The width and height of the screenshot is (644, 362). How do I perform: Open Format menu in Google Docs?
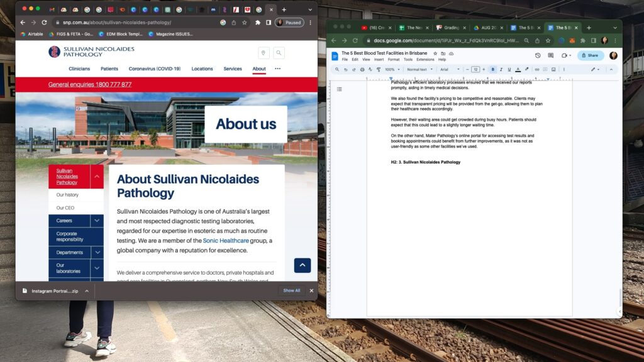click(x=394, y=60)
